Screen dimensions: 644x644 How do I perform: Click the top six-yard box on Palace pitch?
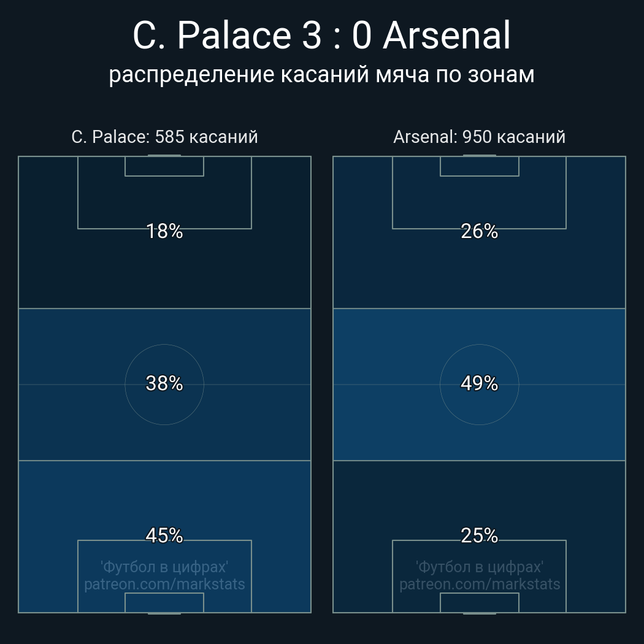point(164,166)
